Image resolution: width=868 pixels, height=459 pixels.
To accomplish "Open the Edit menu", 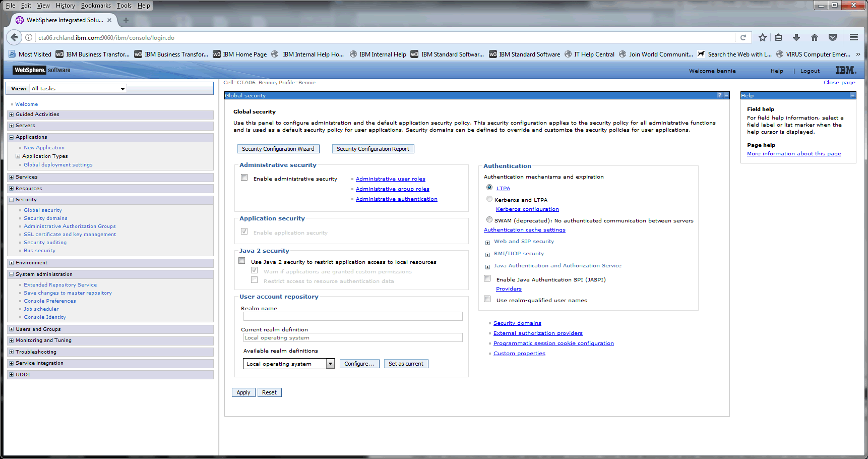I will point(26,6).
